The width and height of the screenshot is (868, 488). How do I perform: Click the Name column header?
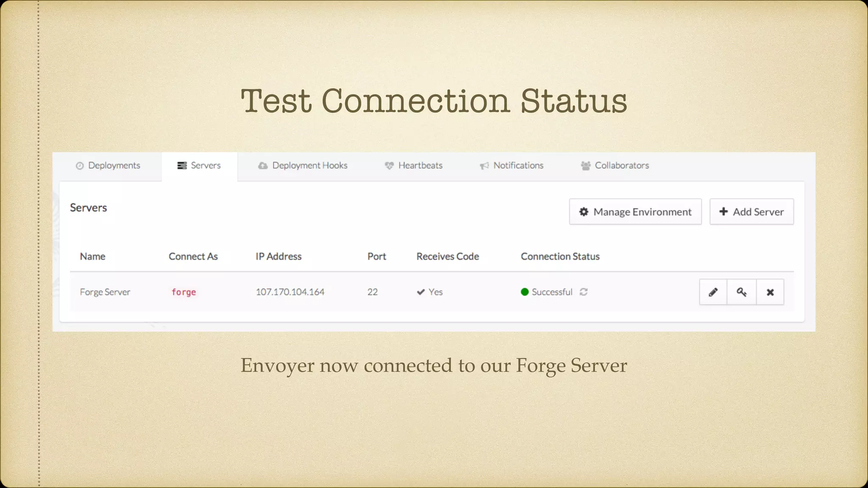click(92, 256)
